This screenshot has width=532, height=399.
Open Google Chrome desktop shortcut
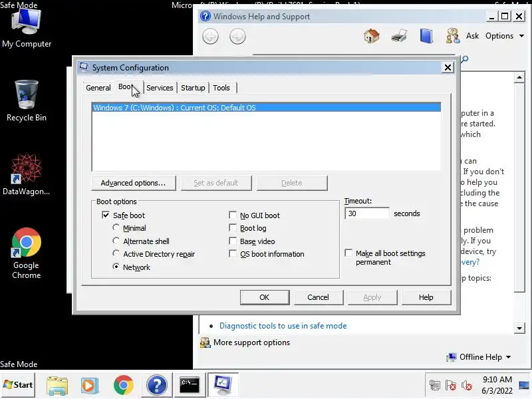coord(26,253)
